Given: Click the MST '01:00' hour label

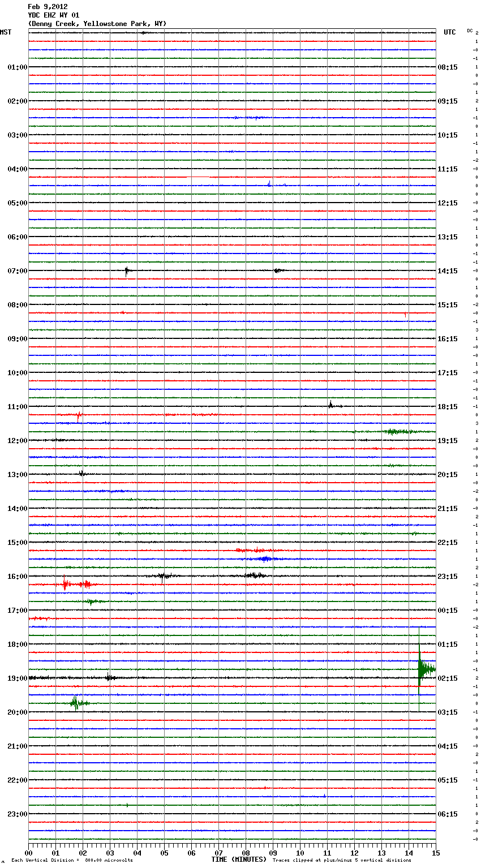Looking at the screenshot, I should [x=17, y=67].
